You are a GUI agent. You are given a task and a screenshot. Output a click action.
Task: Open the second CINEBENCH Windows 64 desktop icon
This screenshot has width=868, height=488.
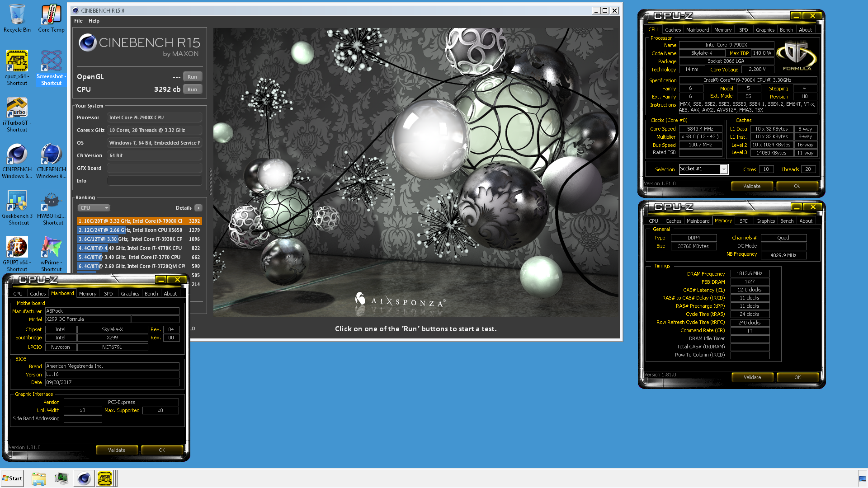tap(51, 161)
